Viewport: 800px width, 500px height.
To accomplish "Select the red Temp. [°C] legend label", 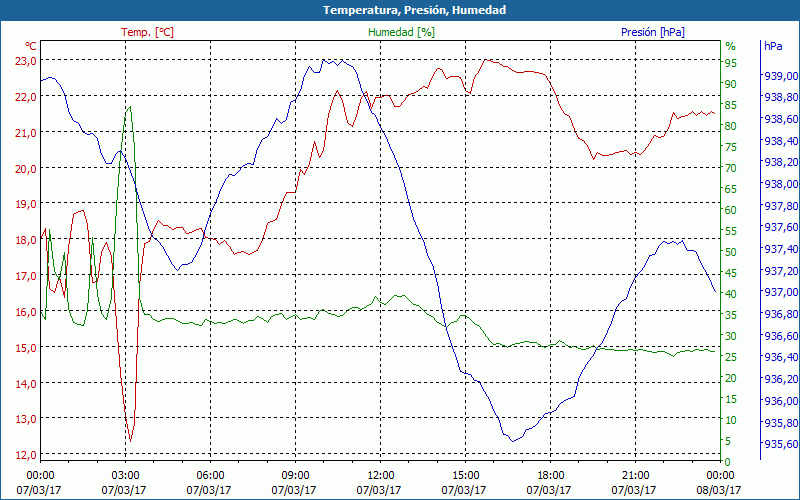I will coord(147,32).
